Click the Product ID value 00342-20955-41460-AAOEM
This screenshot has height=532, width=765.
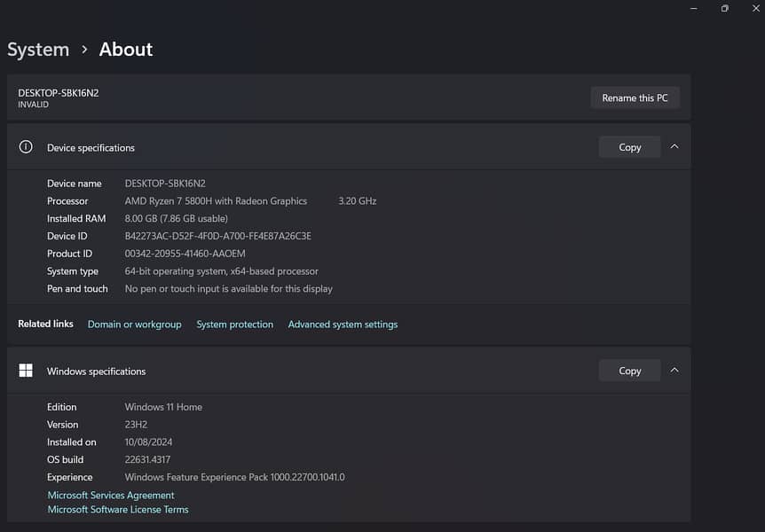coord(185,254)
